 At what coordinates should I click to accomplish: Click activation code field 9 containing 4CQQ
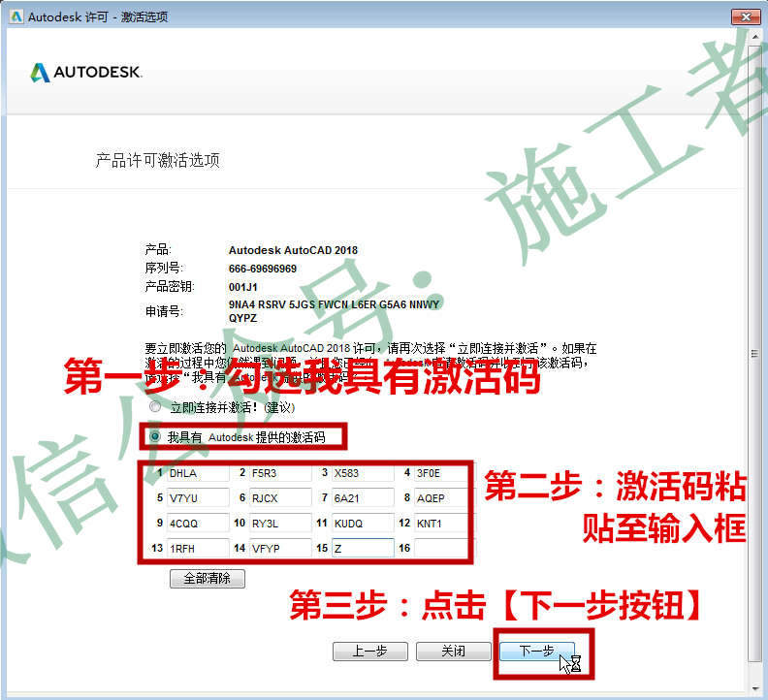click(198, 524)
